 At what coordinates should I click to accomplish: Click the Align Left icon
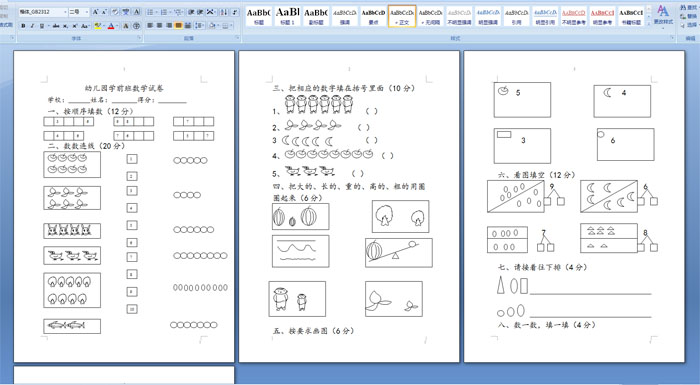coord(150,26)
